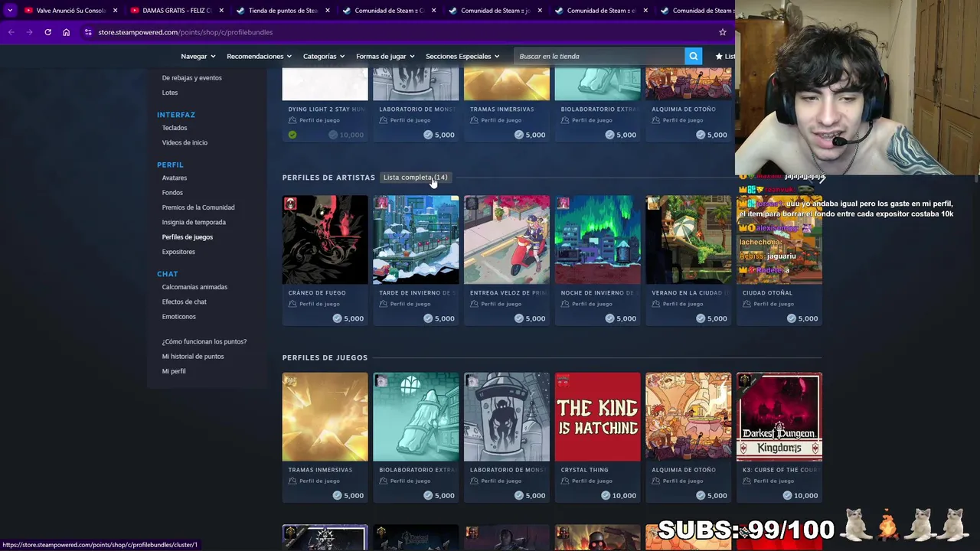The width and height of the screenshot is (980, 551).
Task: Bookmark this page with the star icon
Action: [722, 32]
